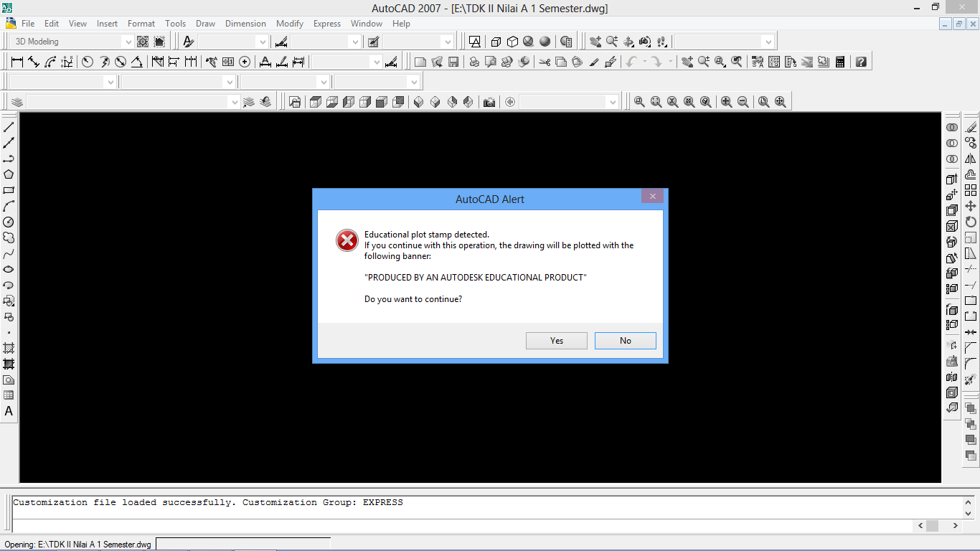Select the Array modify tool

point(971,190)
